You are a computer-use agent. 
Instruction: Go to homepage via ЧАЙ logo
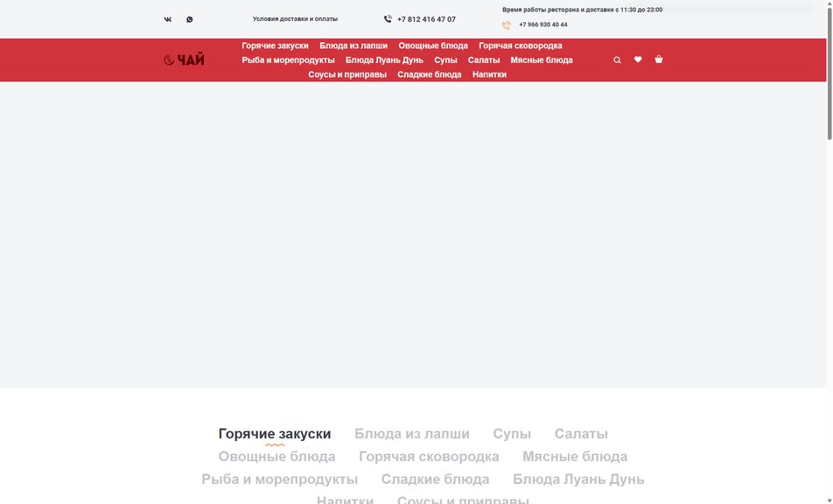[x=184, y=60]
